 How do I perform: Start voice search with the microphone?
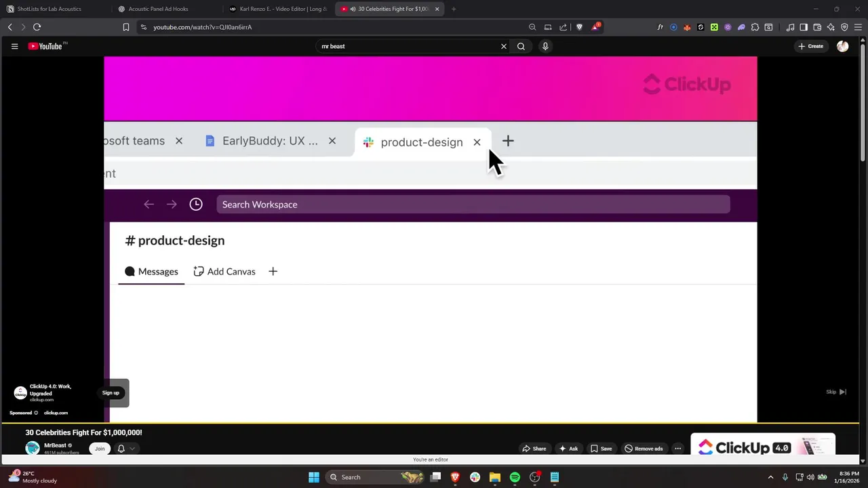click(x=545, y=46)
